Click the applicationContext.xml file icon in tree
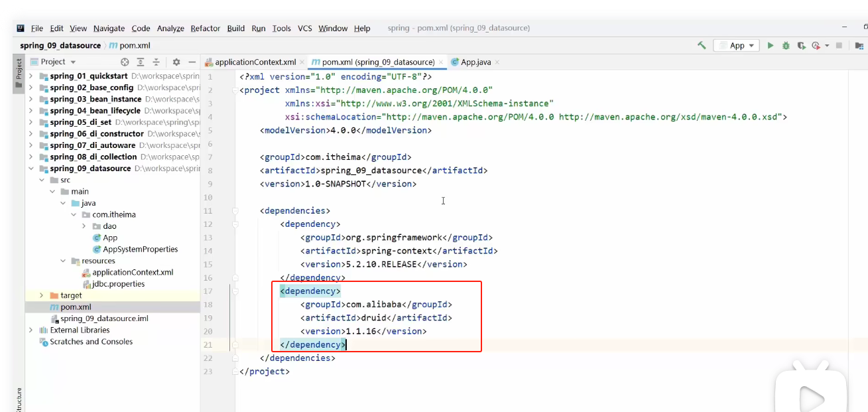The height and width of the screenshot is (412, 868). pos(86,273)
